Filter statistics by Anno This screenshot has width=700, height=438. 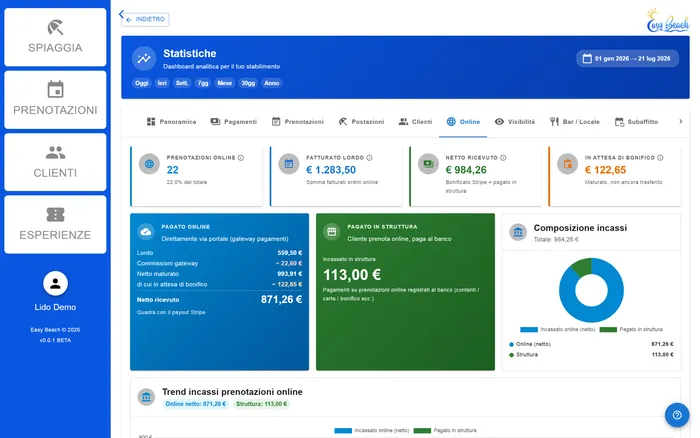pos(271,83)
